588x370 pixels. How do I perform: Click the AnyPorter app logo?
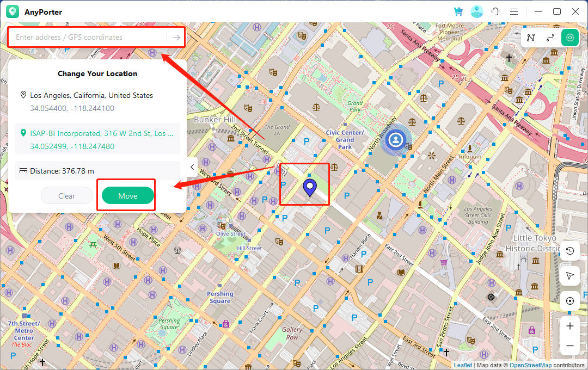point(13,11)
